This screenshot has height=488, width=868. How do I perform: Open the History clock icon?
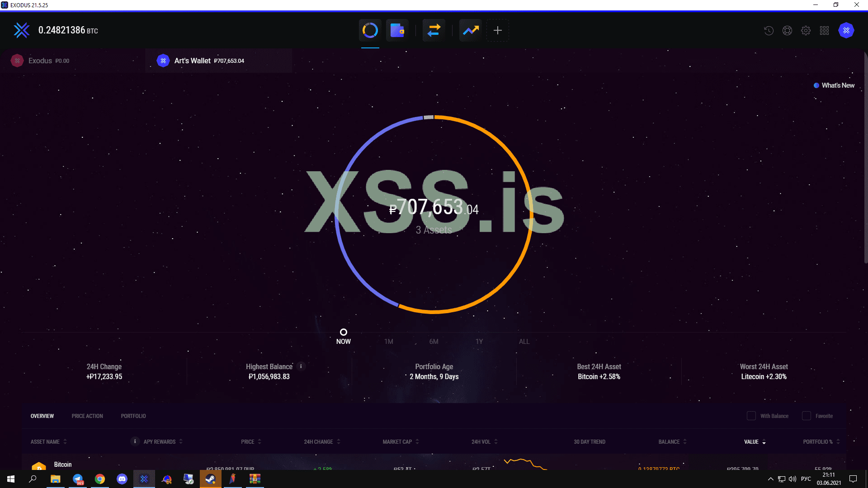point(769,31)
